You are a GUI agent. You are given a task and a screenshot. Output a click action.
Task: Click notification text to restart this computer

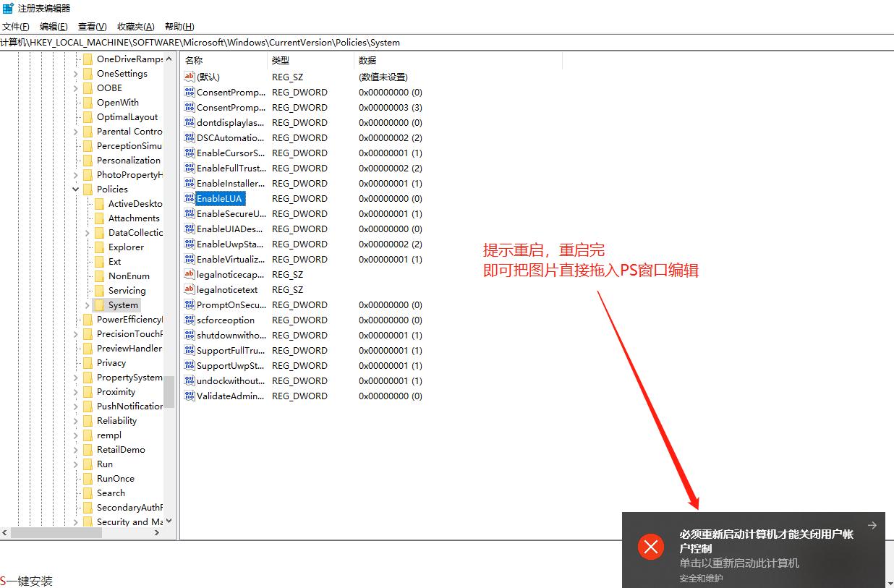(x=738, y=563)
